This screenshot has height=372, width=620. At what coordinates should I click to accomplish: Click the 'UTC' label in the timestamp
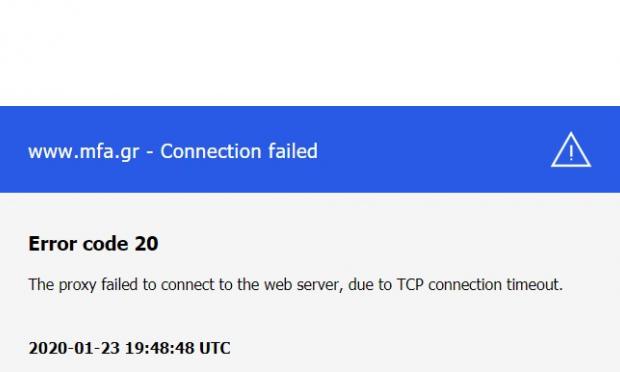215,348
